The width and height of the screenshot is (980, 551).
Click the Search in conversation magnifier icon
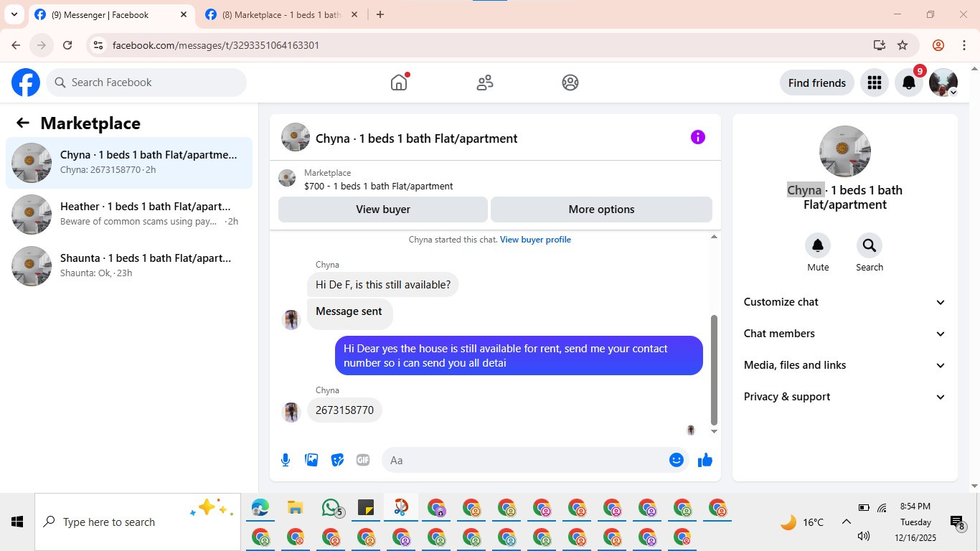870,246
